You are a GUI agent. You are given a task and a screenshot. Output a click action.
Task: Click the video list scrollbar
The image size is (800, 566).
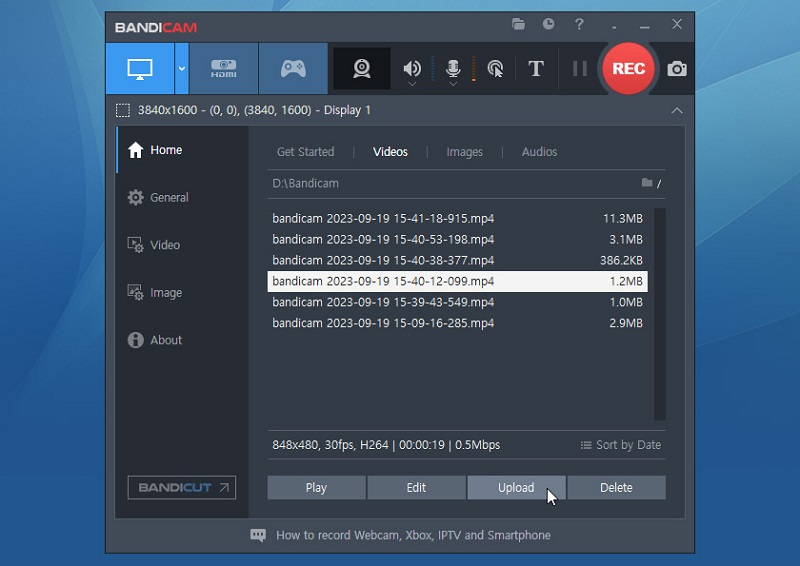pos(660,314)
